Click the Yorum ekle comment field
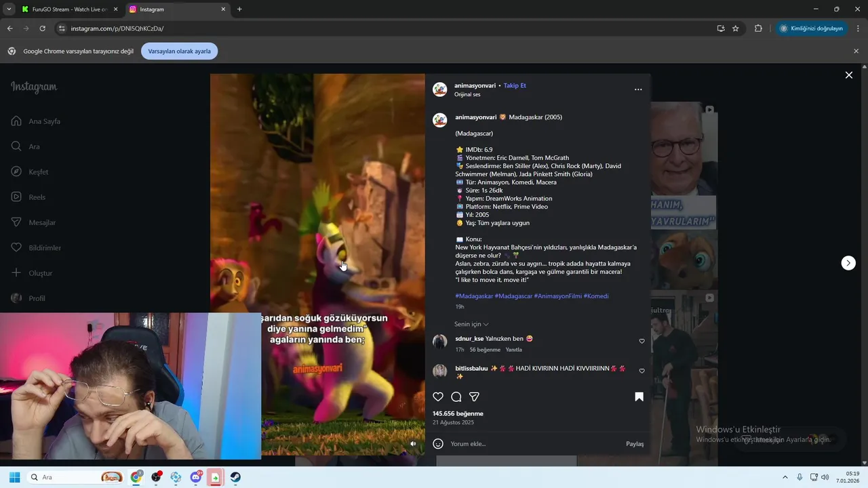This screenshot has width=868, height=488. click(x=534, y=444)
